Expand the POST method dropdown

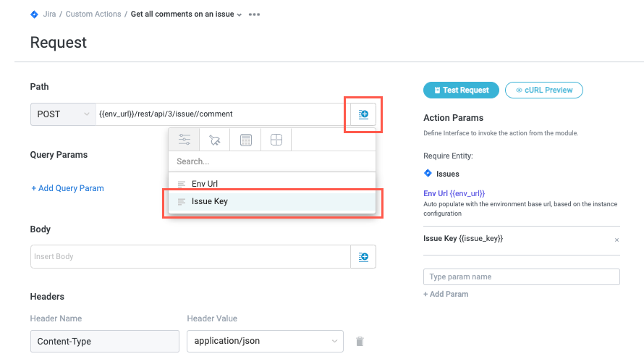click(x=62, y=114)
